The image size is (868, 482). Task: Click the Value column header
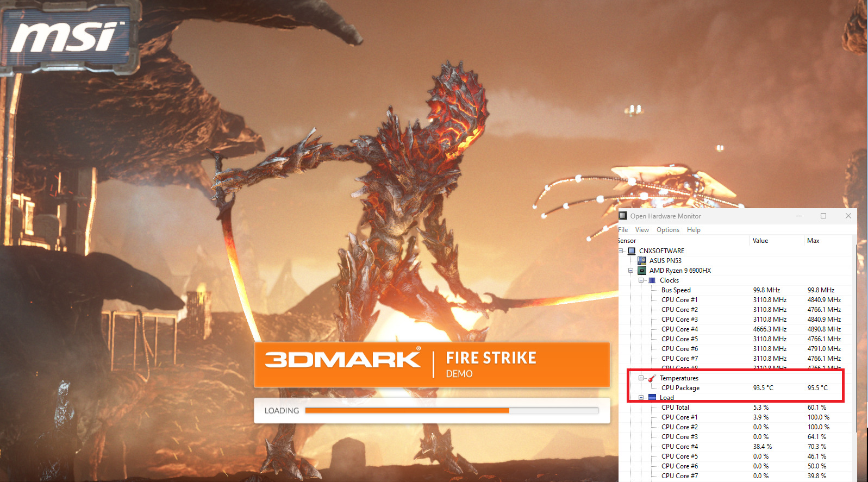click(x=776, y=241)
